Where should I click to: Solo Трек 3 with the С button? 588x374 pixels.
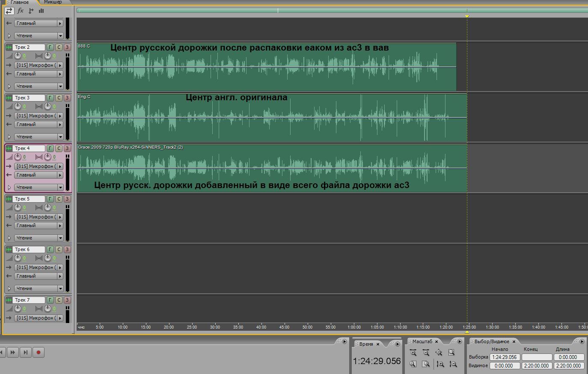coord(59,98)
